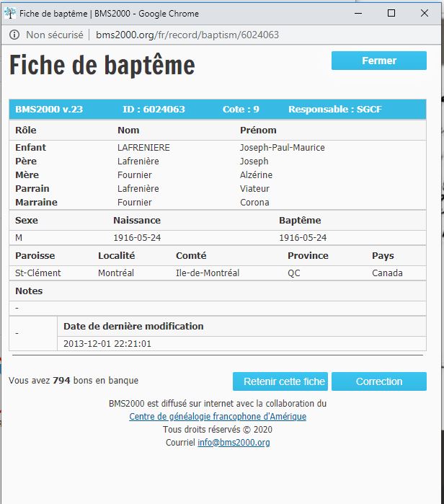Screen dimensions: 444x504
Task: Open Centre de généalogie francophone d'Amérique link
Action: point(218,417)
